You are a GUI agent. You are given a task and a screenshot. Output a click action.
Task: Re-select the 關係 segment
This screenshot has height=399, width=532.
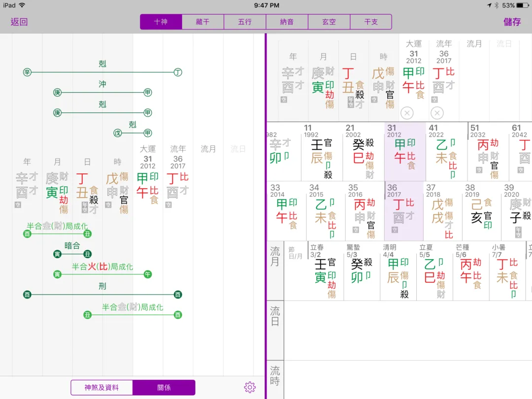(164, 388)
